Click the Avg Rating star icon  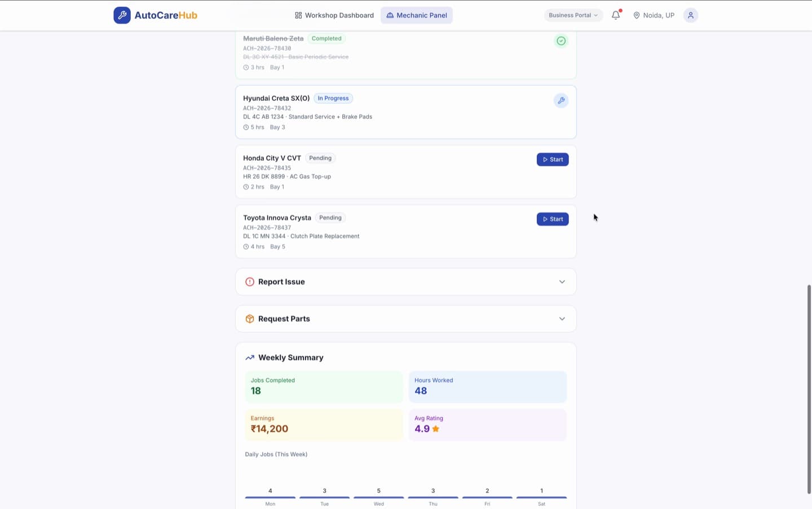436,429
